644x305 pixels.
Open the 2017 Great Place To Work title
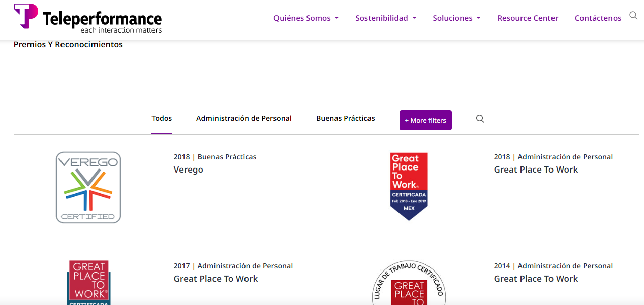point(216,279)
